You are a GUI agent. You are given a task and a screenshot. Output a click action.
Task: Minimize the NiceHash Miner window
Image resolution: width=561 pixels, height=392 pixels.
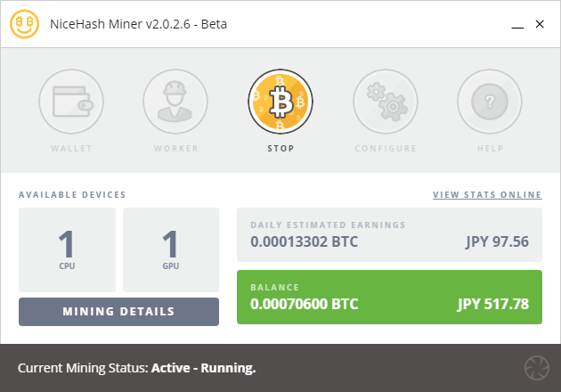(516, 25)
